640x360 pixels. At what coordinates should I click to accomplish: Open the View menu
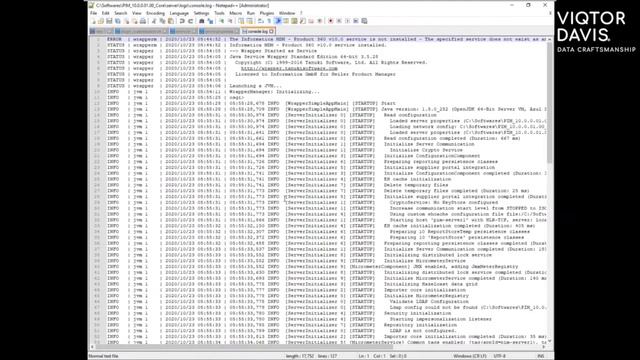click(x=136, y=13)
